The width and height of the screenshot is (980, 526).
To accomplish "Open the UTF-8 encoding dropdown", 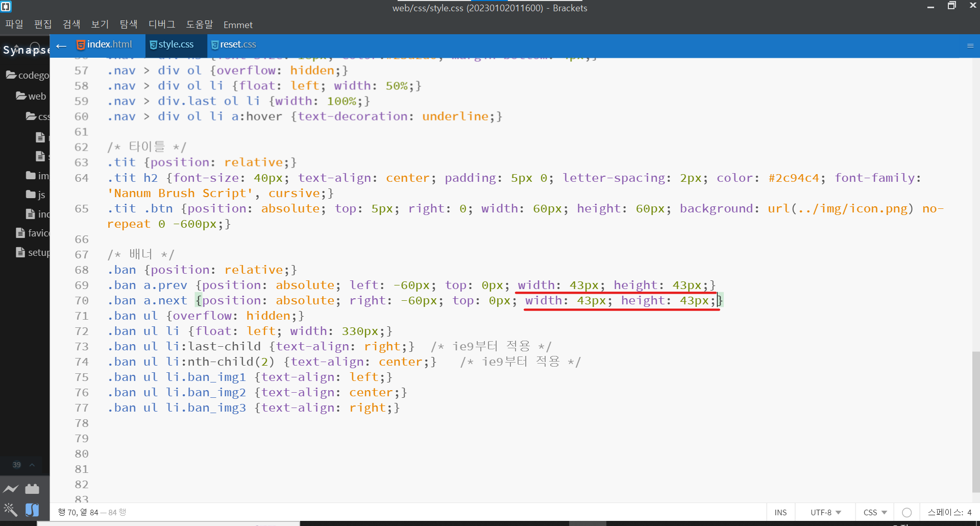I will (x=826, y=512).
